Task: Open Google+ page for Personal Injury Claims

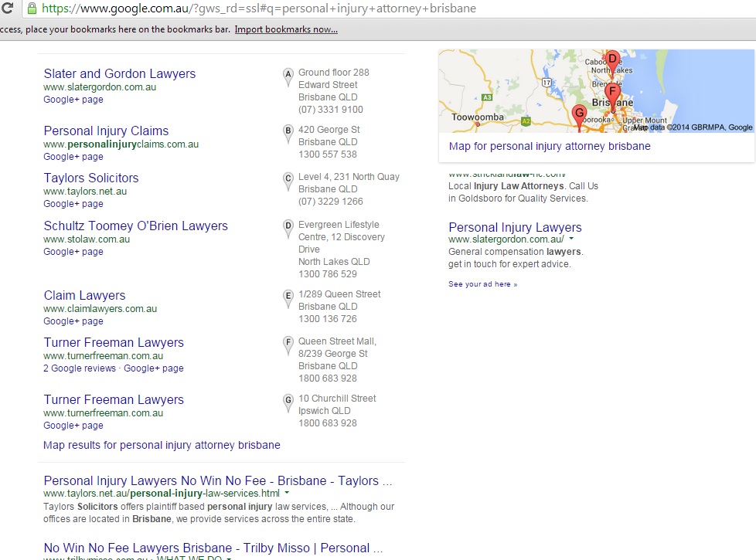Action: click(x=73, y=157)
